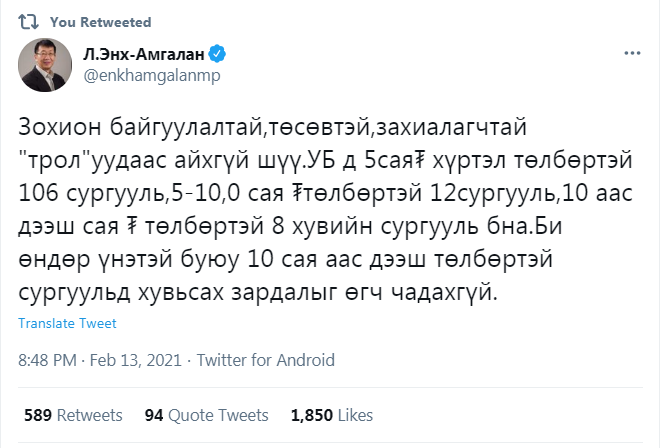662x448 pixels.
Task: Open the three-dot more options menu
Action: point(632,53)
